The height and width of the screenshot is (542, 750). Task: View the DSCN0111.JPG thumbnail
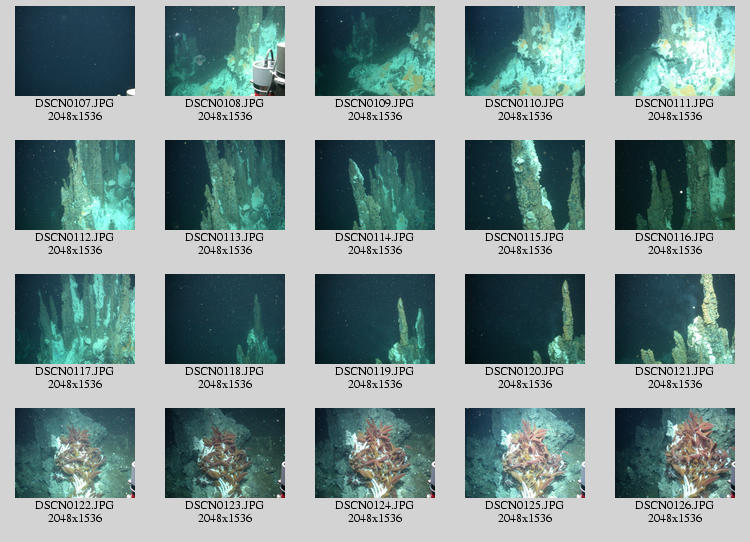675,51
